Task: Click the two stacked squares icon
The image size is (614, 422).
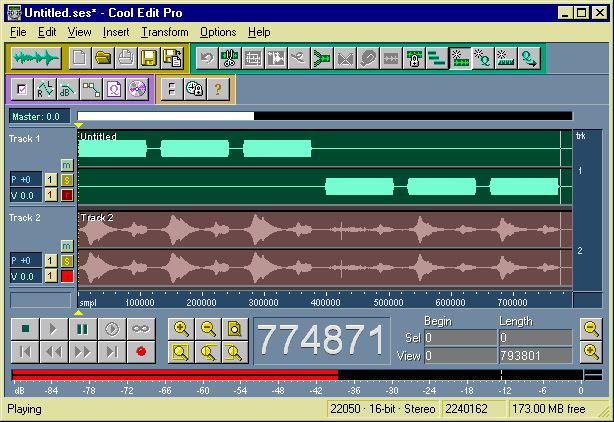Action: coord(172,89)
